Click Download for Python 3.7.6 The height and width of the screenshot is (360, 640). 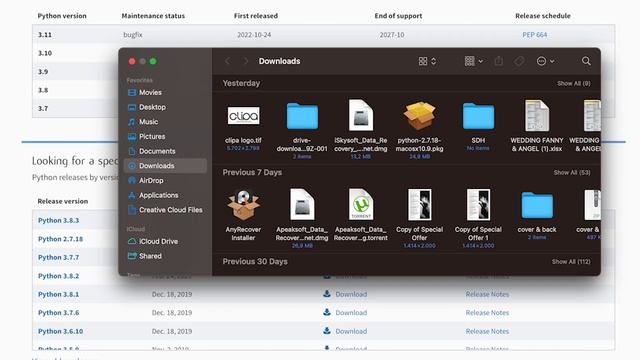click(x=351, y=313)
